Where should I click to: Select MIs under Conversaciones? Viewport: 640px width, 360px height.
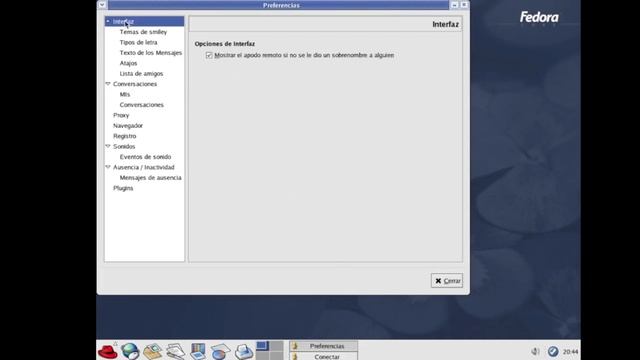pyautogui.click(x=125, y=94)
